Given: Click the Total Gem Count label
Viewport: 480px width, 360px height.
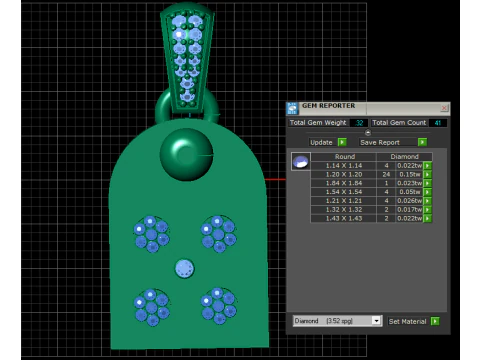Looking at the screenshot, I should tap(399, 123).
